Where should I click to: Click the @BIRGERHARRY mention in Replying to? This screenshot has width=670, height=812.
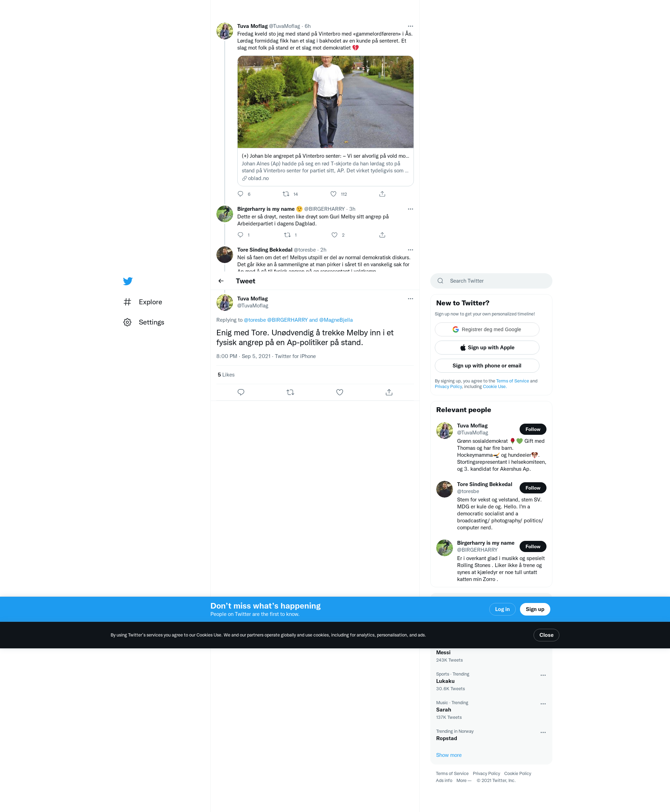287,320
